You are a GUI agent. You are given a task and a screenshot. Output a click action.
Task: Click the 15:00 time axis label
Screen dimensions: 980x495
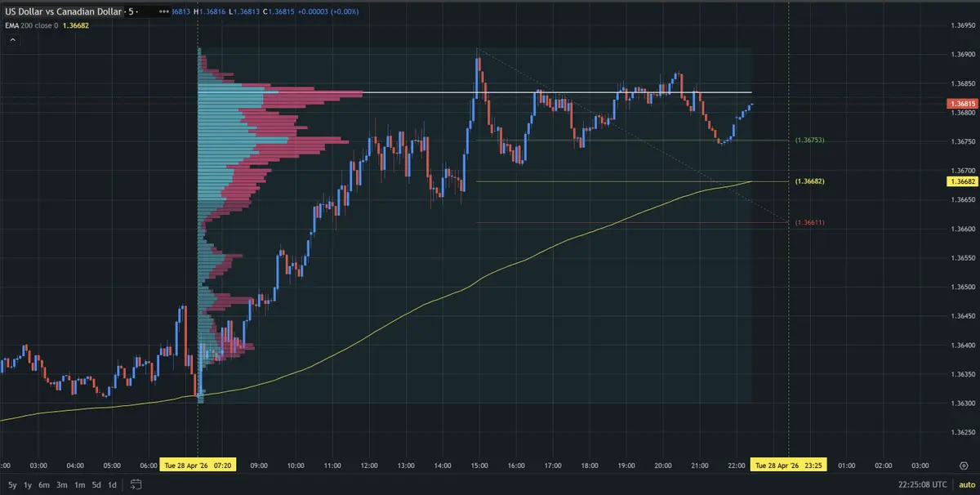point(479,465)
